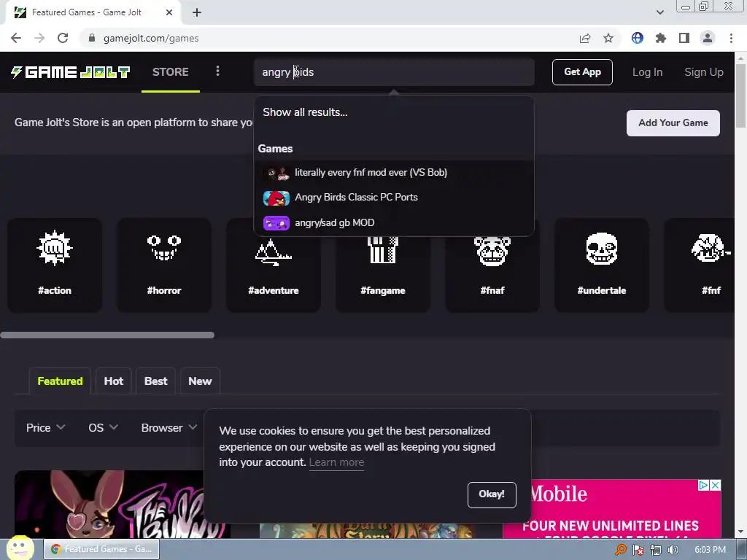Click the magnifier tray icon
This screenshot has height=560, width=747.
pyautogui.click(x=621, y=550)
